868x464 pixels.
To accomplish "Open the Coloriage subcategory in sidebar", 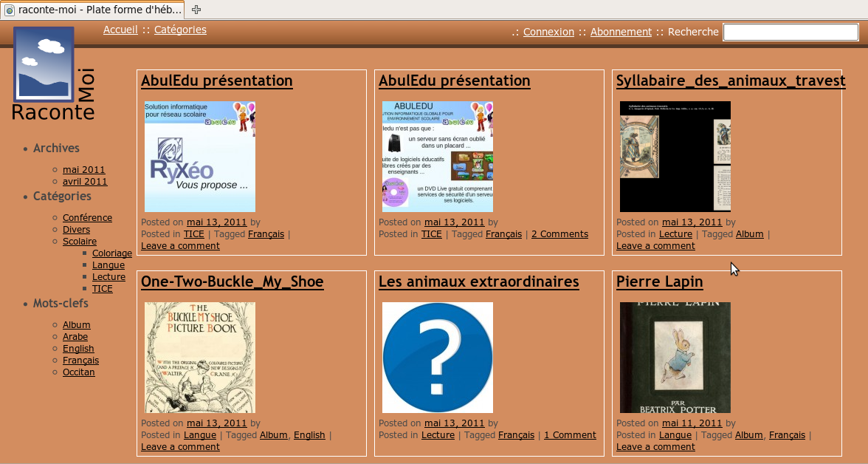I will pyautogui.click(x=112, y=253).
